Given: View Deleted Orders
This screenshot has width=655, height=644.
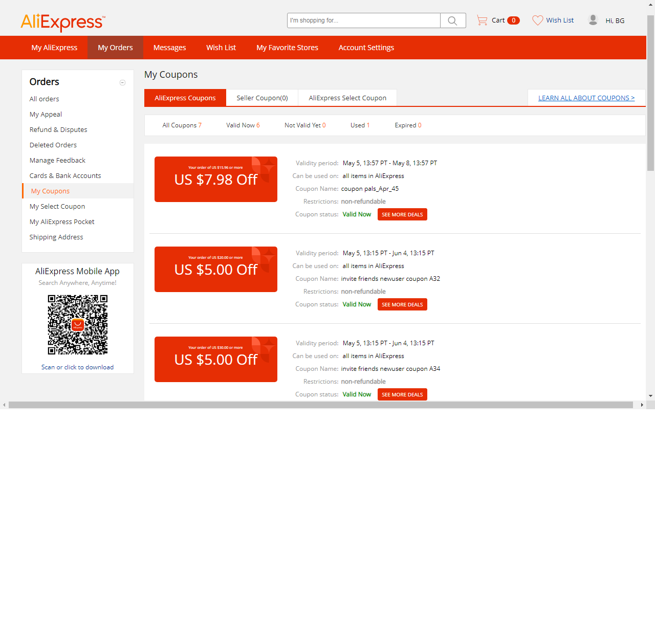Looking at the screenshot, I should pos(53,145).
